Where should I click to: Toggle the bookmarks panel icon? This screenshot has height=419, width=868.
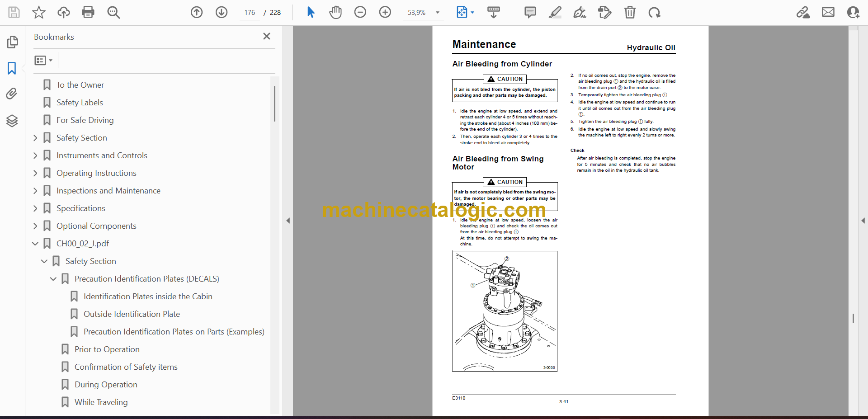point(12,68)
